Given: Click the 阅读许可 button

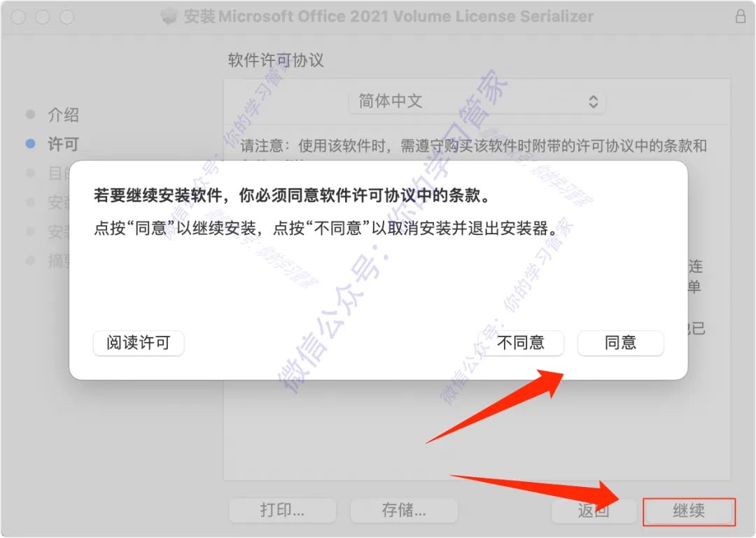Looking at the screenshot, I should [139, 343].
